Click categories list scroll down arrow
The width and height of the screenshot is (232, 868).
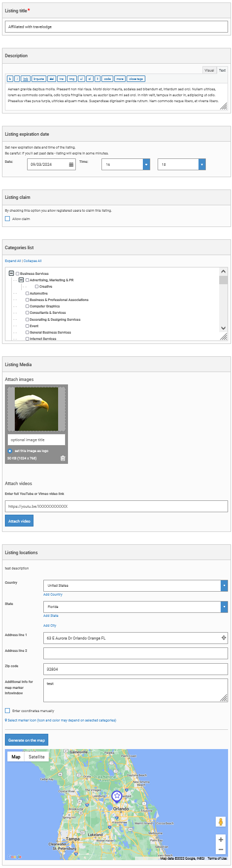224,328
